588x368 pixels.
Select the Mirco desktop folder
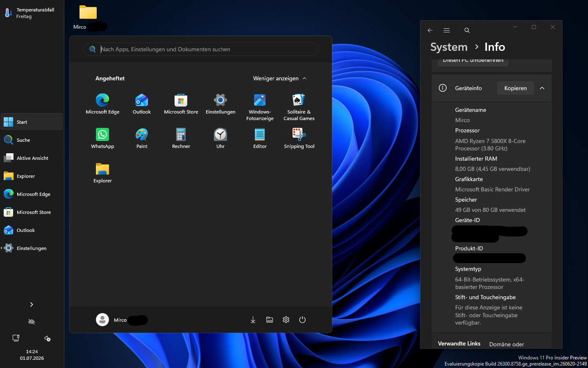tap(89, 18)
